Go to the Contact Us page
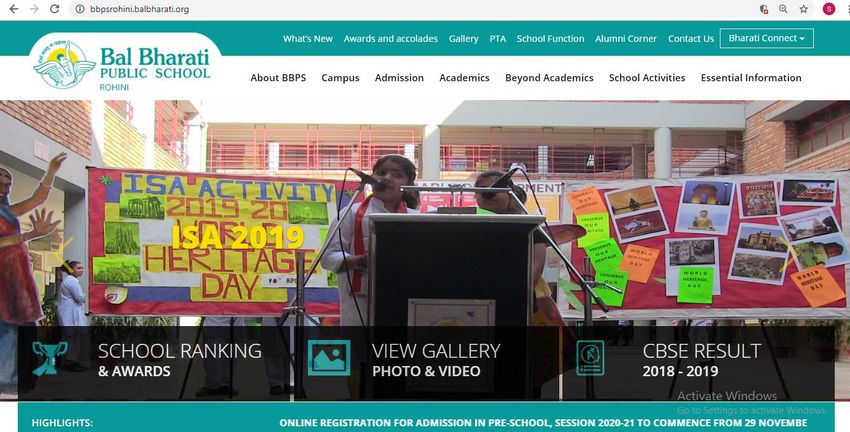 tap(691, 38)
